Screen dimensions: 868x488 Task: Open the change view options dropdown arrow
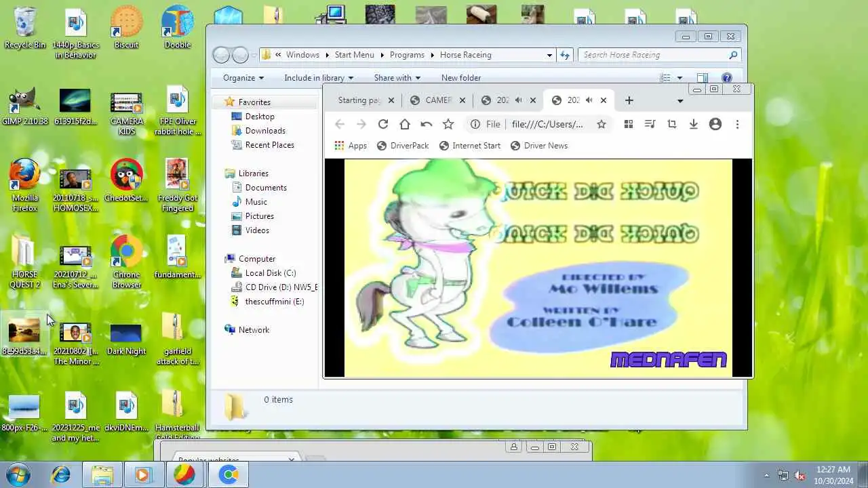coord(679,78)
